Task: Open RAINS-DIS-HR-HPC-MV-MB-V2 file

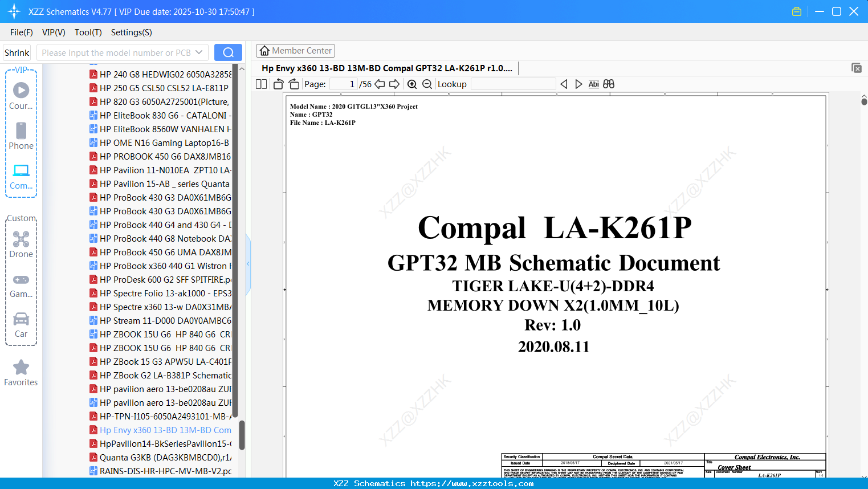Action: point(161,471)
